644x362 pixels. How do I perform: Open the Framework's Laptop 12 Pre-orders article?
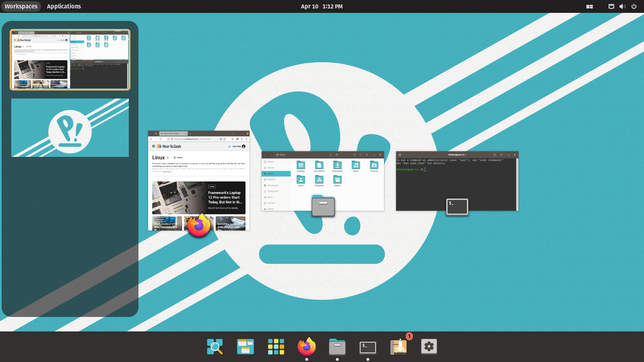[x=199, y=198]
